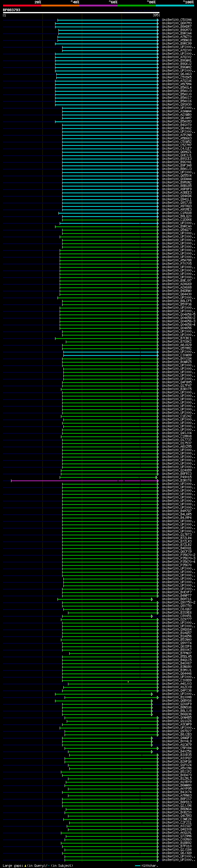Select hit label UniRef100_B5AXI6
Screen dimensions: 197x868
pos(177,101)
